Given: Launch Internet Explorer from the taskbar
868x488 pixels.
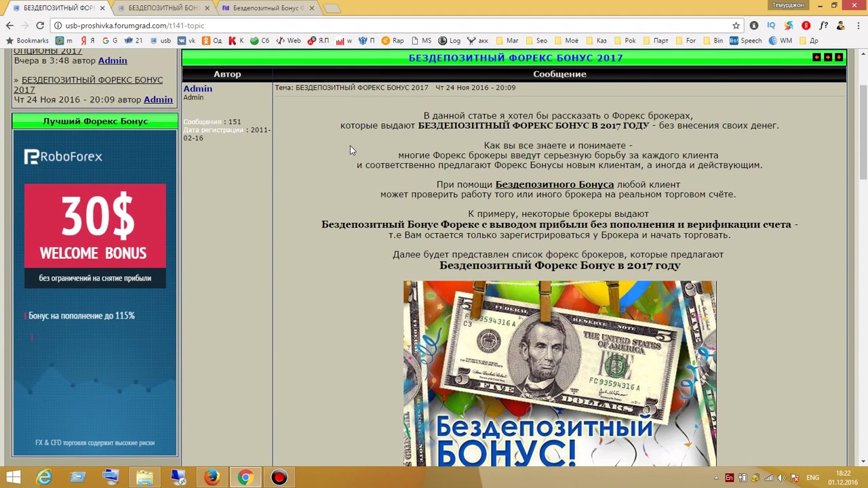Looking at the screenshot, I should coord(44,477).
